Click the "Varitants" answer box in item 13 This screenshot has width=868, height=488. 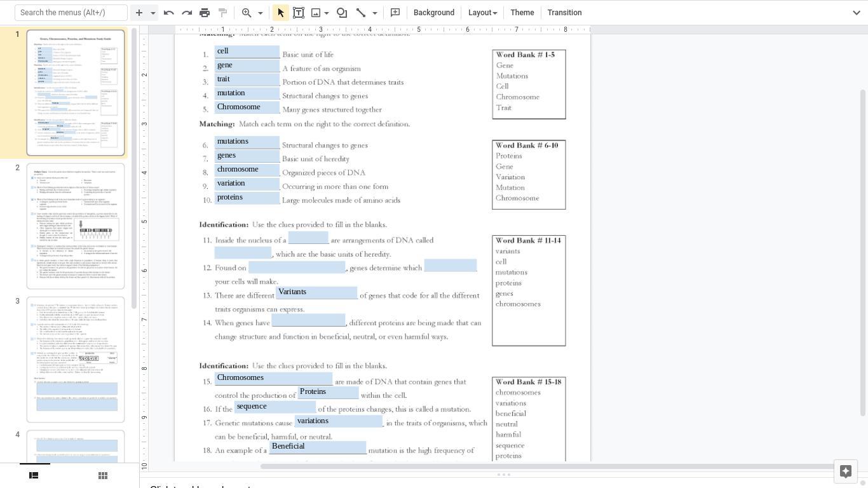[x=316, y=293]
